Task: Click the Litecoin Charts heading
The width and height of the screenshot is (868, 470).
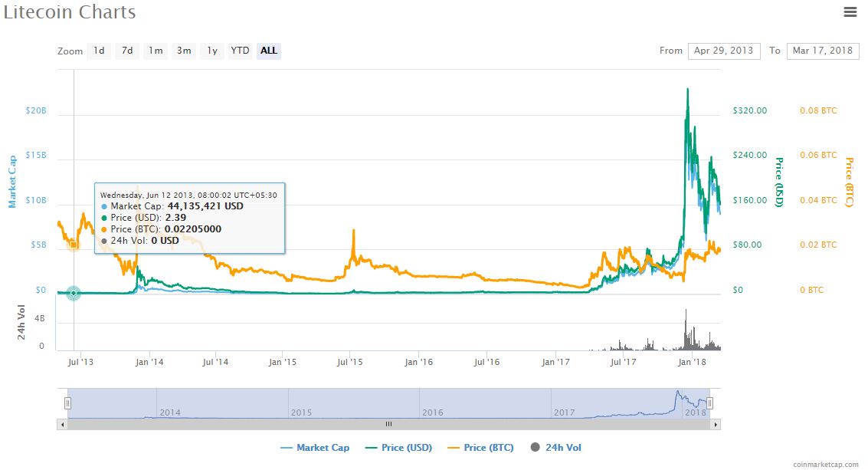Action: tap(70, 12)
